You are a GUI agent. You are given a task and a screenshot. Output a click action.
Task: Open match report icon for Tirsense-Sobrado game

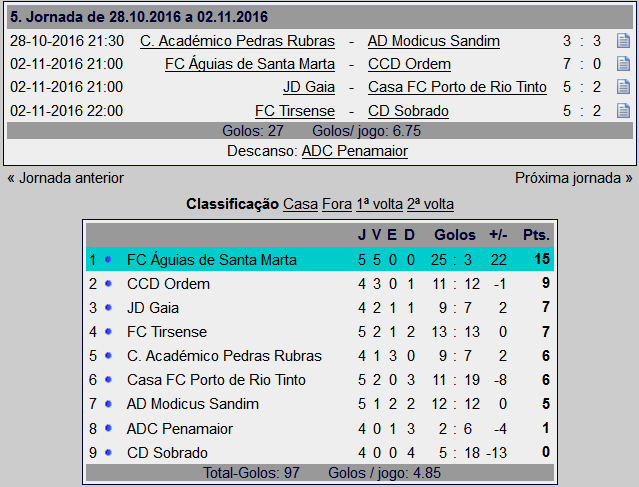[623, 110]
